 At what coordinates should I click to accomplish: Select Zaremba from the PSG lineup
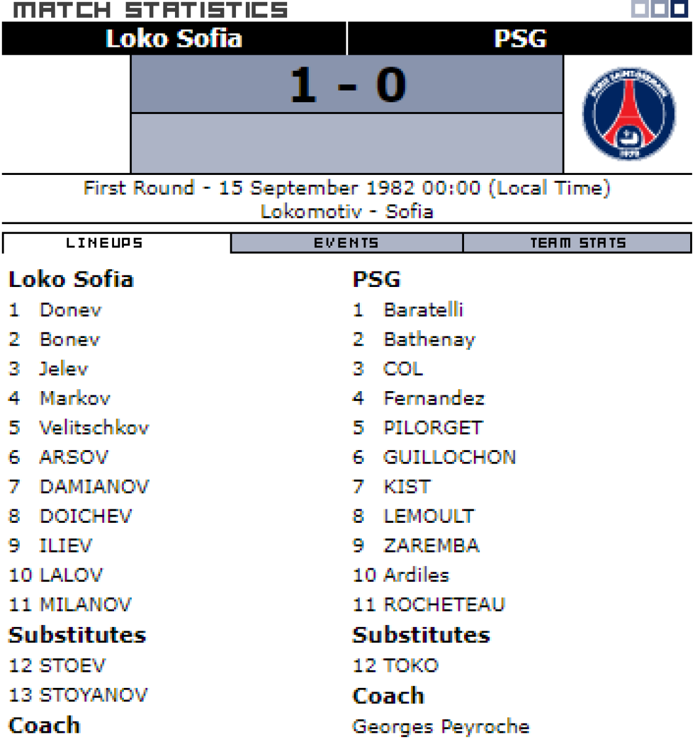click(431, 546)
